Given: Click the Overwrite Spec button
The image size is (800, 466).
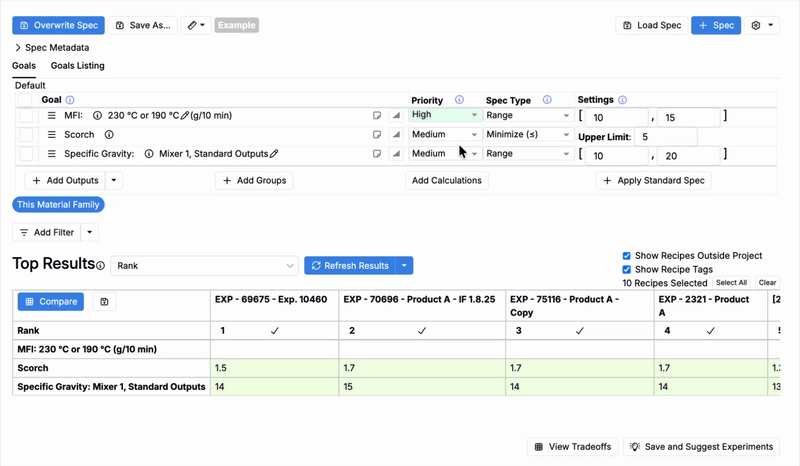Looking at the screenshot, I should click(x=58, y=25).
